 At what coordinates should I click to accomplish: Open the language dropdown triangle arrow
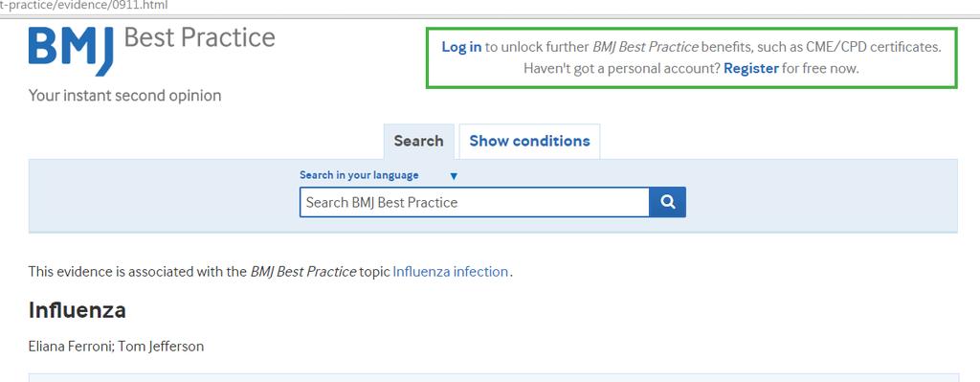click(x=454, y=176)
